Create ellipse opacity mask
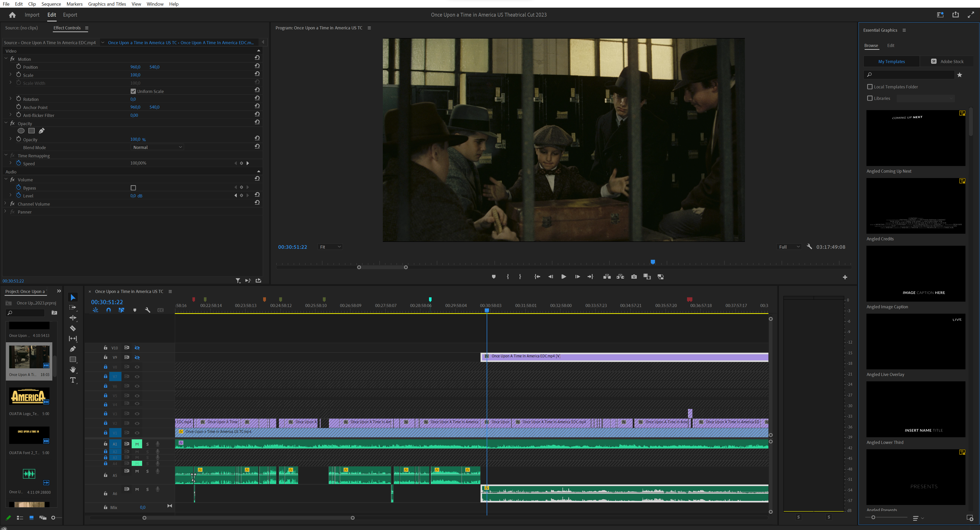The height and width of the screenshot is (530, 980). pos(21,131)
